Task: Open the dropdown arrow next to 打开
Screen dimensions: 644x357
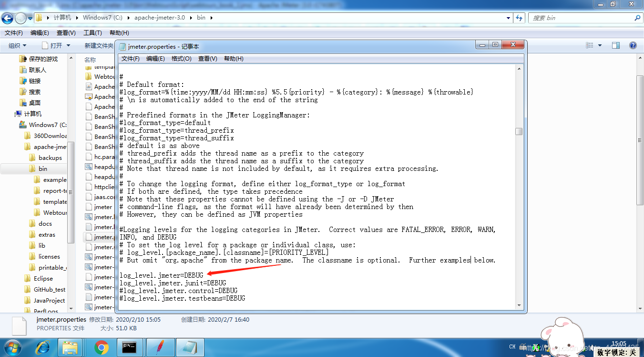Action: point(68,45)
